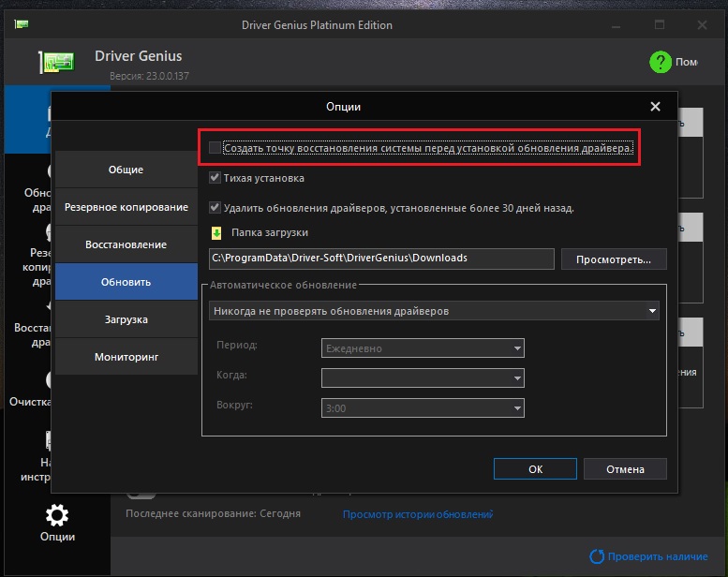Click the yellow download folder icon
This screenshot has width=728, height=577.
tap(216, 233)
